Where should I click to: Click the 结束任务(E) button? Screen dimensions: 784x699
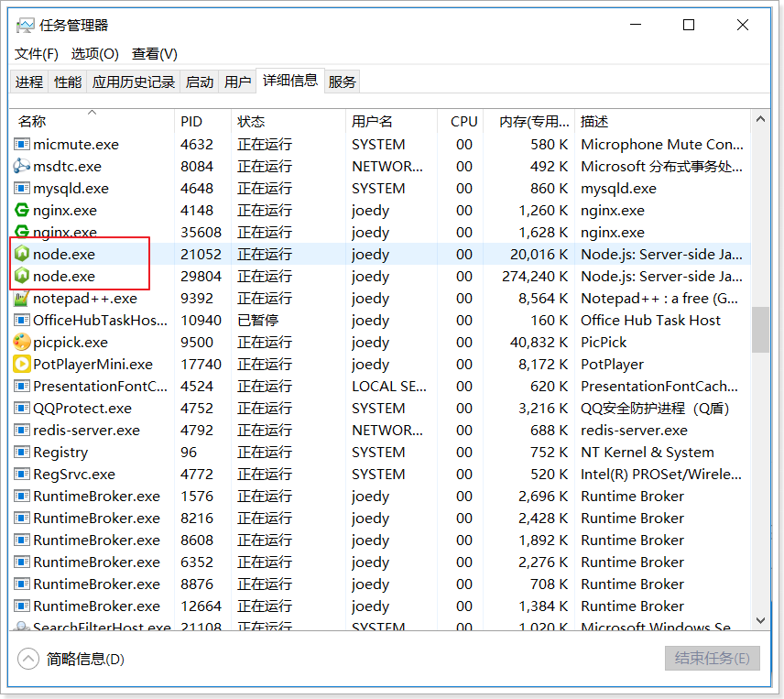712,658
